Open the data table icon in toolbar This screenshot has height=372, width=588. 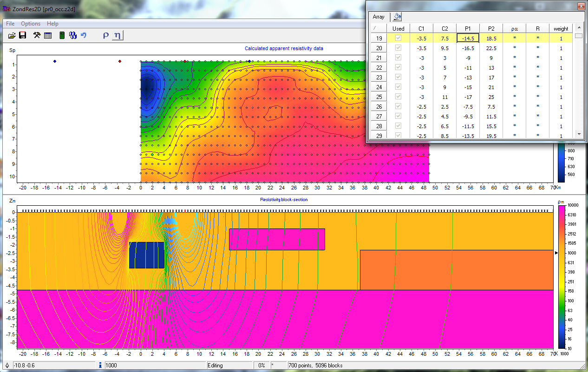47,35
